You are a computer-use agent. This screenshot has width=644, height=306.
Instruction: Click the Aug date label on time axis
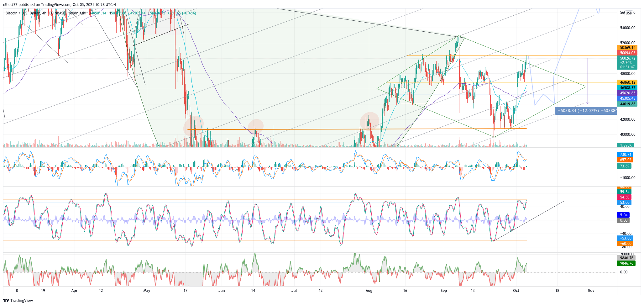click(x=369, y=291)
